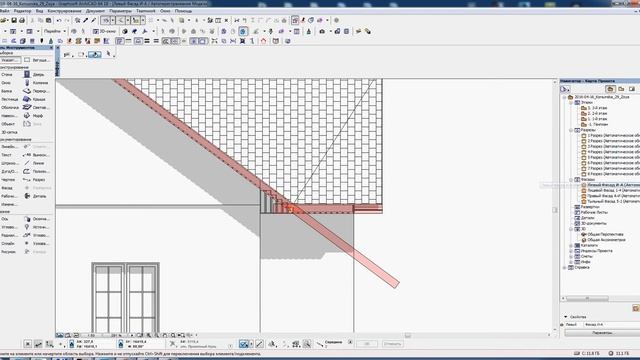Collapse the Свойства properties section
Image resolution: width=640 pixels, height=360 pixels.
point(566,317)
